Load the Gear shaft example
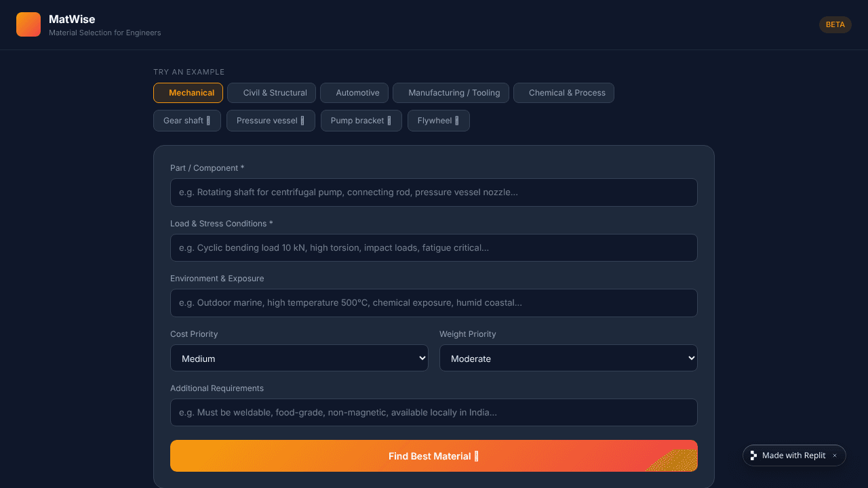 click(x=187, y=121)
